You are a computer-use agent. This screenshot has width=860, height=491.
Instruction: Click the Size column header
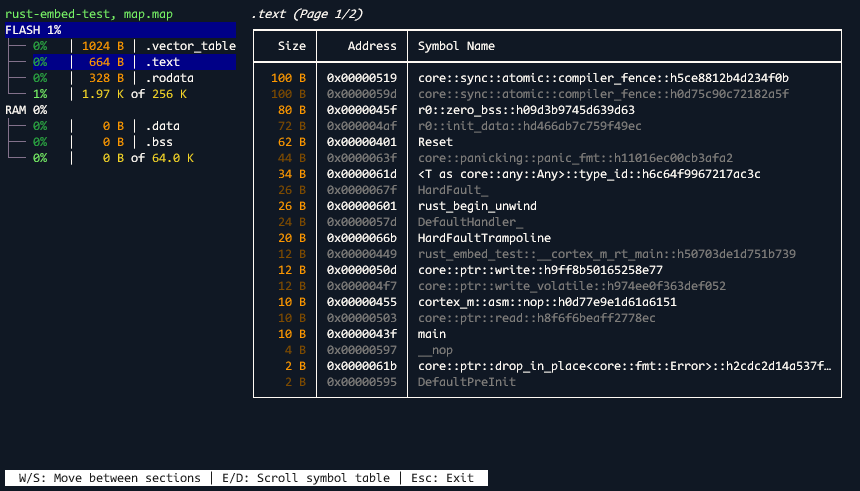[x=291, y=46]
